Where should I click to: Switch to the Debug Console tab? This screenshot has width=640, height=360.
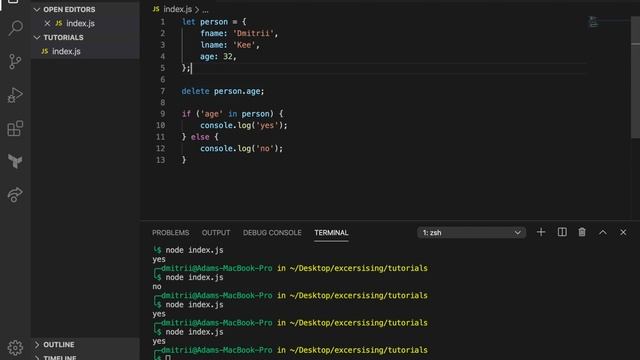pos(272,233)
